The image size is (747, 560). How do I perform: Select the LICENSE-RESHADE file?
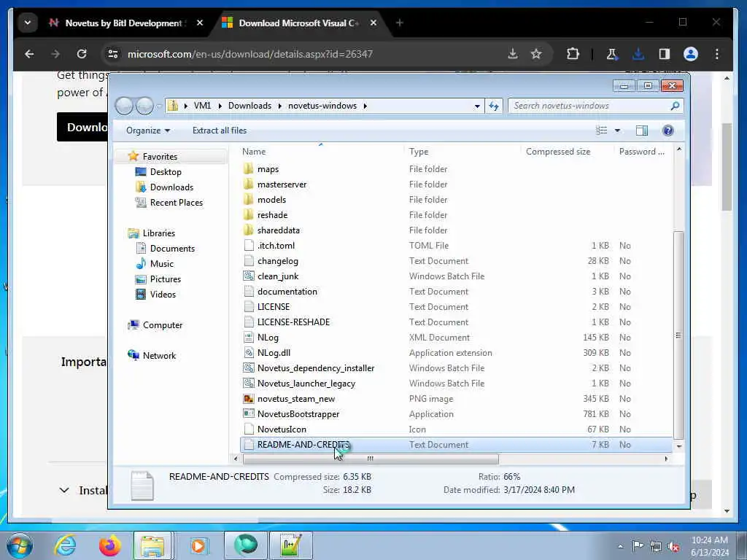[293, 322]
